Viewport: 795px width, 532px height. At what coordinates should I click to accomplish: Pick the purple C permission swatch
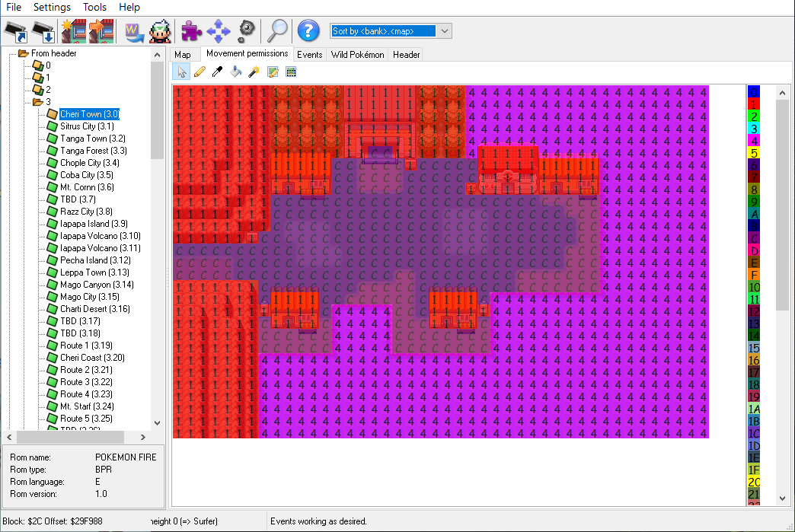[753, 237]
